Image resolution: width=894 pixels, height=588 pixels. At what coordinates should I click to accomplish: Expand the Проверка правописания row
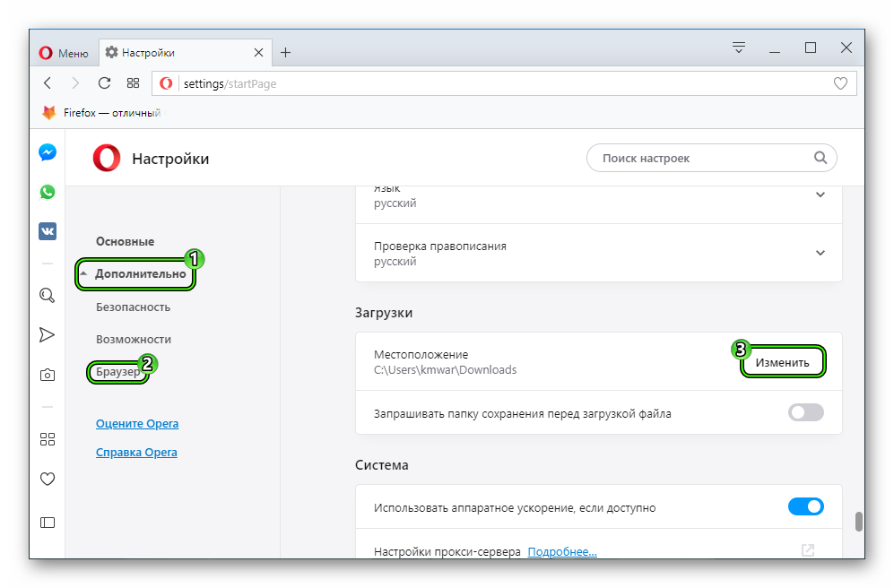(x=599, y=253)
